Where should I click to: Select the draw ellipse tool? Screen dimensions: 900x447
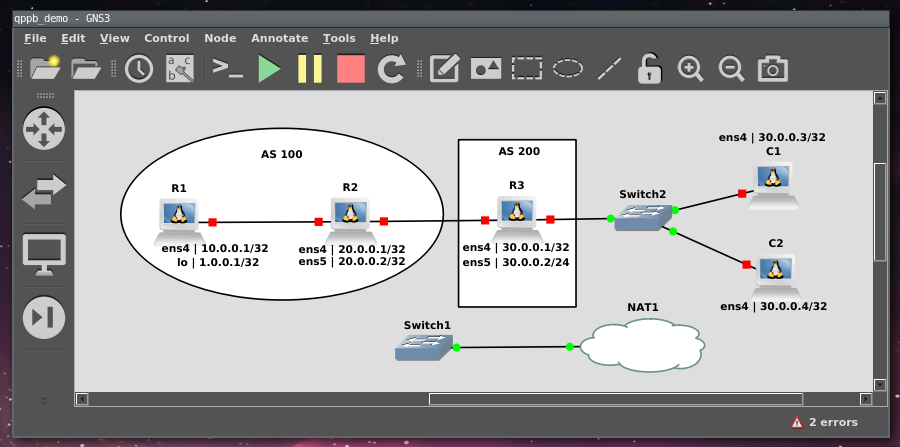pos(568,69)
